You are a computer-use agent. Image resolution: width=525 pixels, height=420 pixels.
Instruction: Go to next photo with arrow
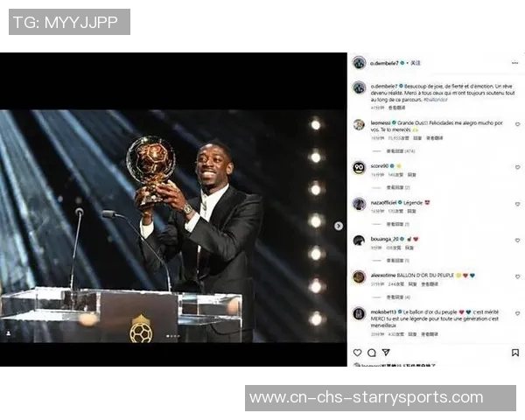pos(339,226)
